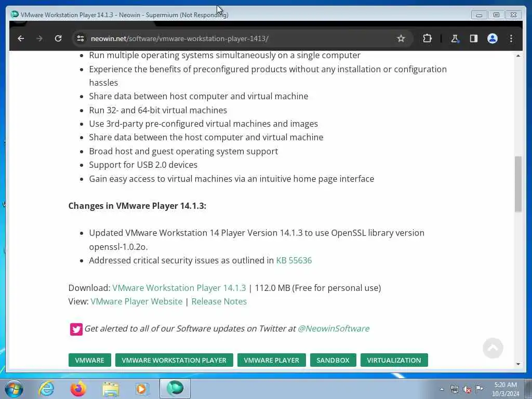Screen dimensions: 532x399
Task: Download VMware Workstation Player 14.1.3 link
Action: pos(179,288)
